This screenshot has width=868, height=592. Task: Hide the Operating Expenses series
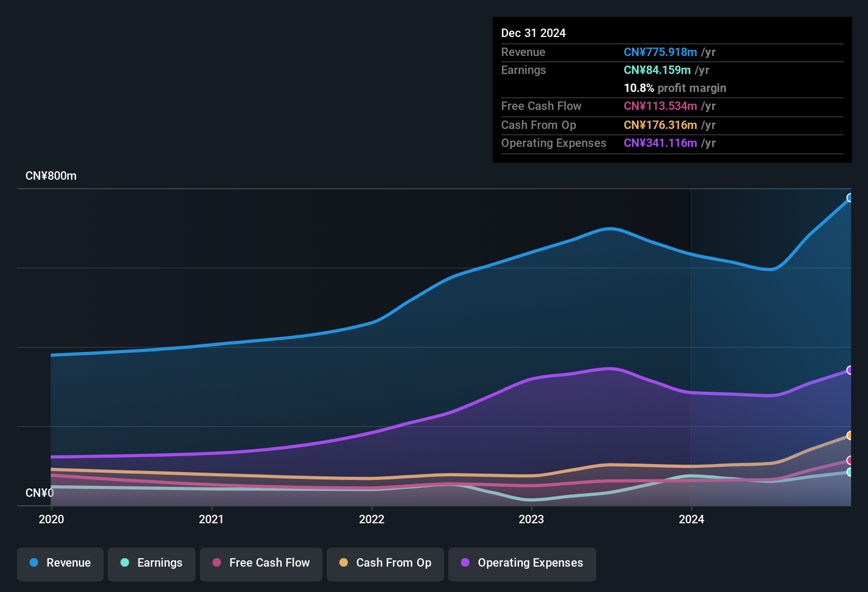tap(522, 563)
